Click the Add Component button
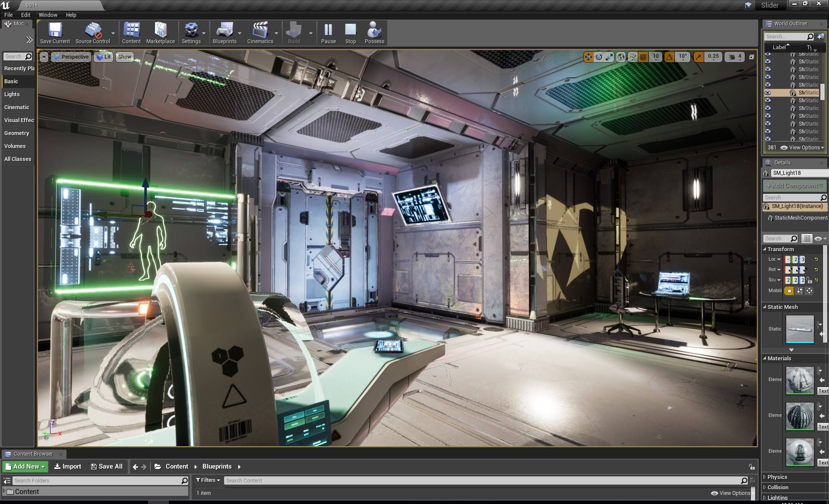The image size is (829, 504). point(794,186)
